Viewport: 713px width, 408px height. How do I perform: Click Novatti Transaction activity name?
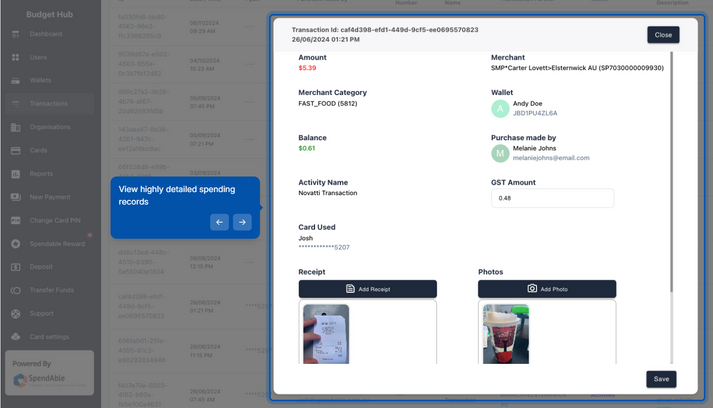(328, 193)
